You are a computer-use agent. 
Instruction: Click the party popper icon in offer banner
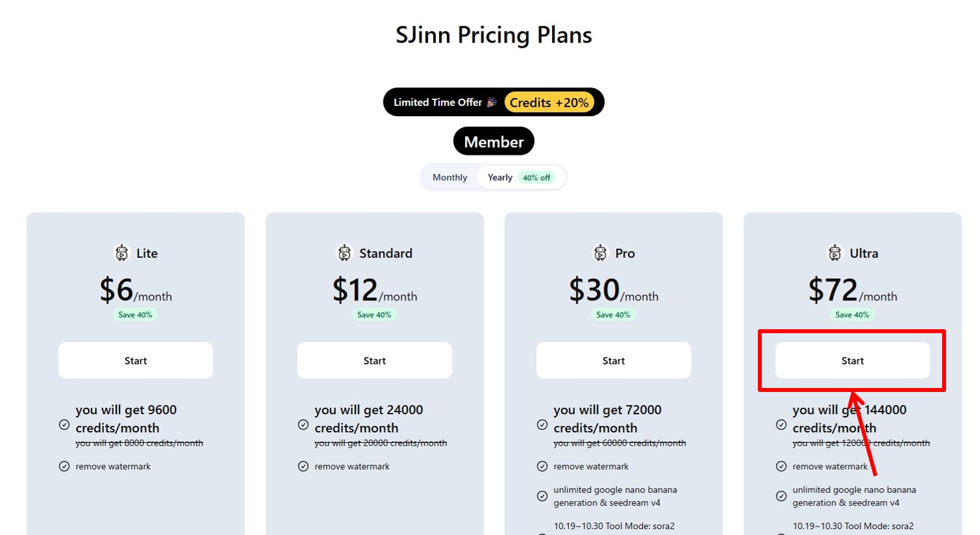click(492, 102)
